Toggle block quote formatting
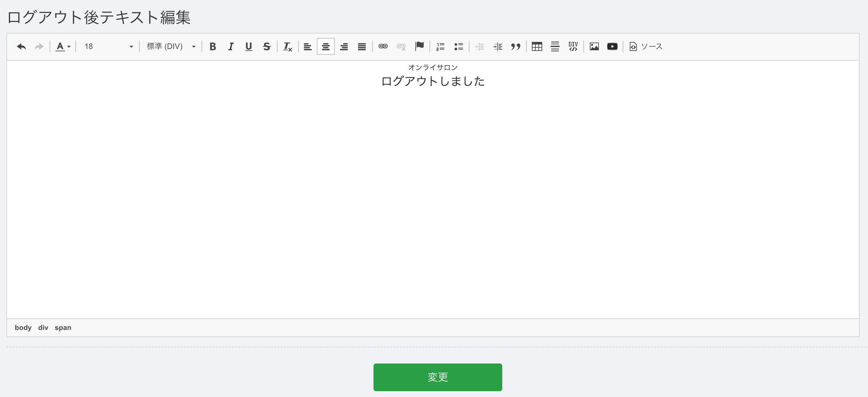 [515, 46]
